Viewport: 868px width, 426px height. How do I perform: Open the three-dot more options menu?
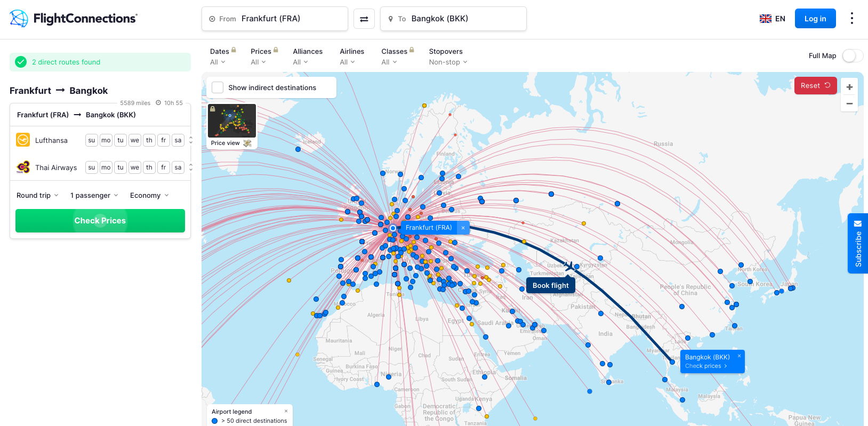[851, 19]
